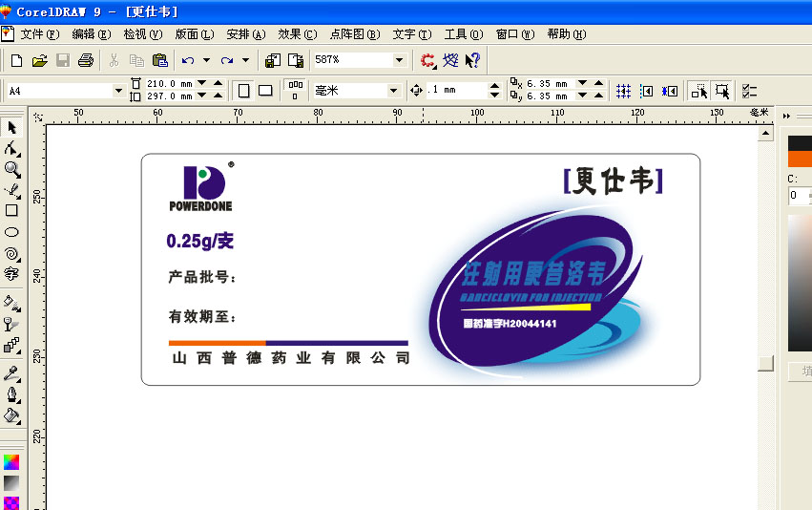Image resolution: width=812 pixels, height=510 pixels.
Task: Click the Undo arrow icon
Action: click(x=188, y=60)
